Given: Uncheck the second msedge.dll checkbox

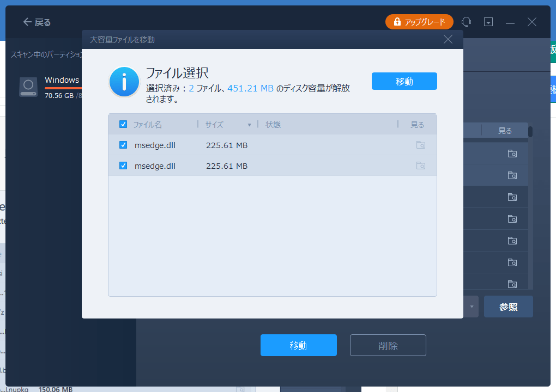Looking at the screenshot, I should pyautogui.click(x=123, y=167).
